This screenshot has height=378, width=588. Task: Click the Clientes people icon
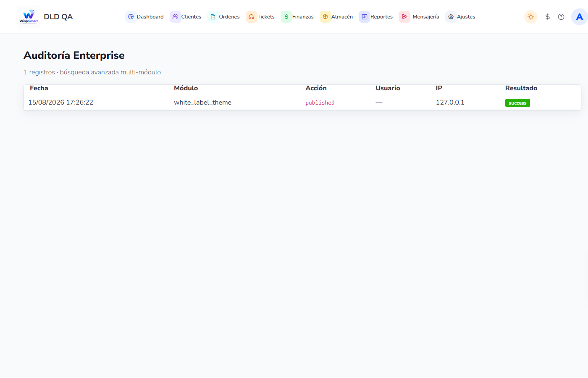(x=176, y=17)
